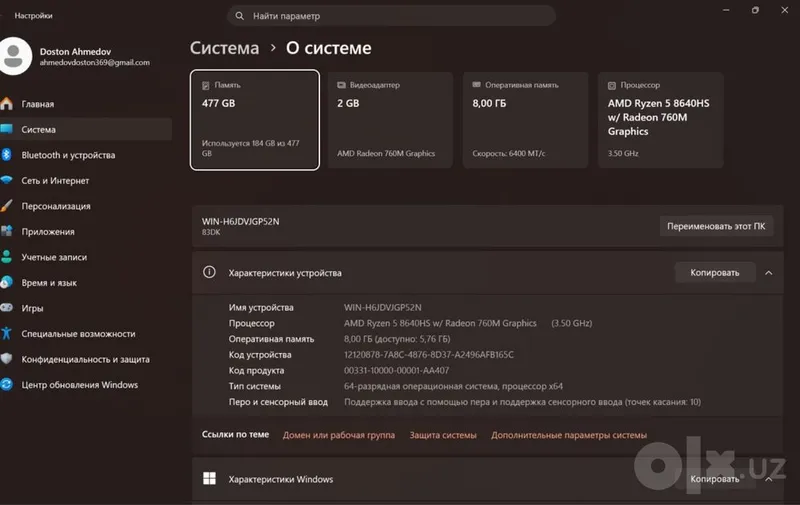
Task: Click the Time and language globe icon
Action: pos(7,282)
